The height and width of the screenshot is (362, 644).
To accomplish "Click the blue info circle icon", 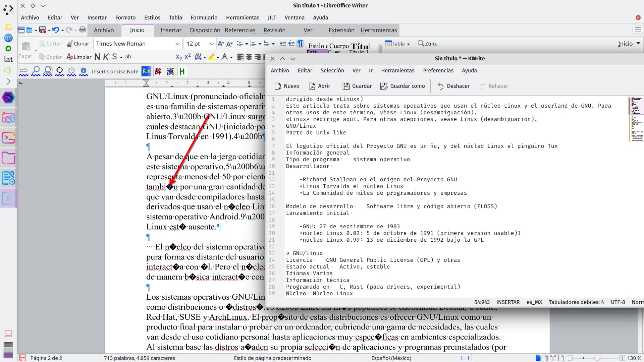I will (84, 71).
